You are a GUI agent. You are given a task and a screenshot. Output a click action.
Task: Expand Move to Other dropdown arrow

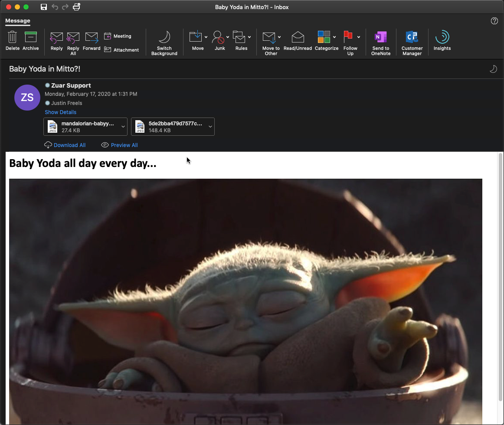[279, 37]
